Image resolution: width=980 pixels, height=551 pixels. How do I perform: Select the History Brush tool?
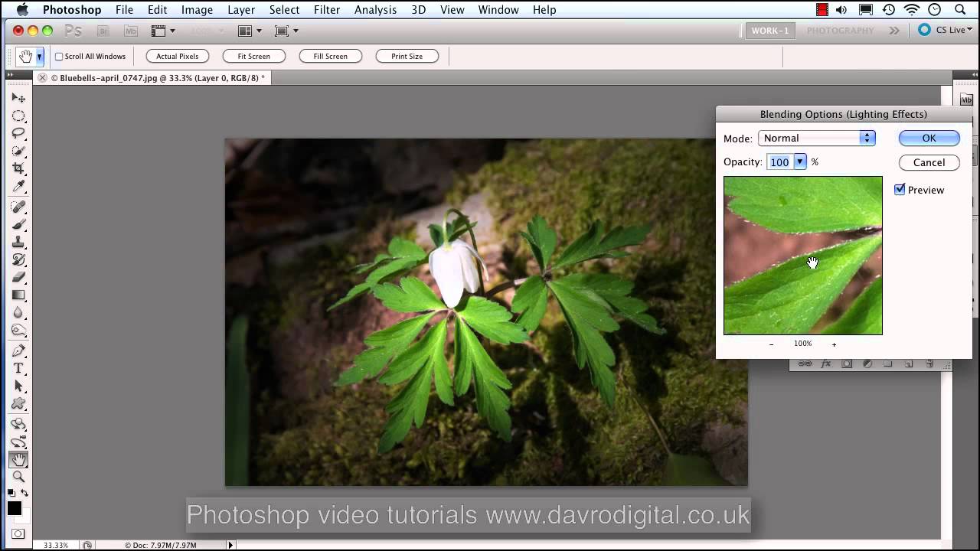18,259
